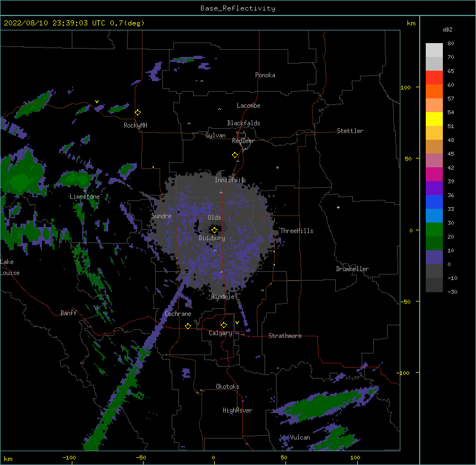The image size is (476, 465).
Task: Select the Lake Louise label at left edge
Action: coord(10,267)
